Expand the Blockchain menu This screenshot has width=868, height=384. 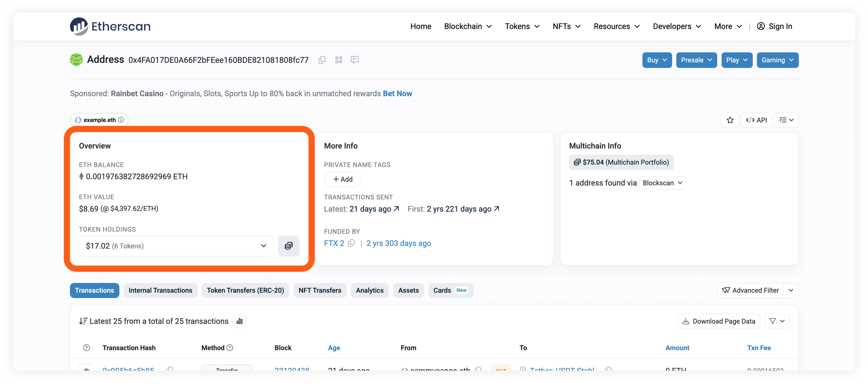tap(468, 26)
